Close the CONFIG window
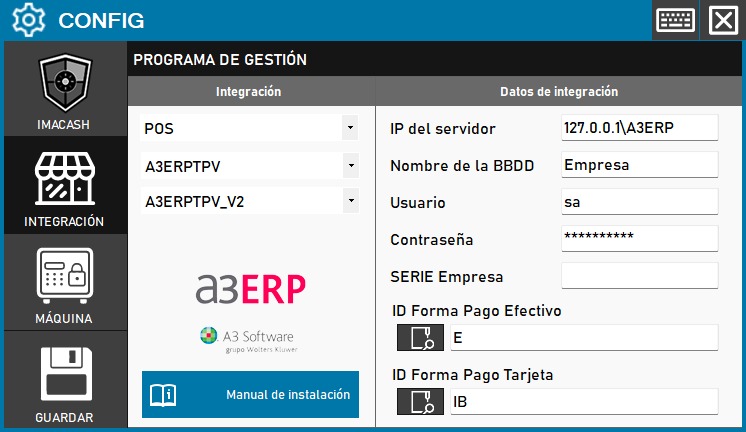Image resolution: width=746 pixels, height=432 pixels. (722, 20)
